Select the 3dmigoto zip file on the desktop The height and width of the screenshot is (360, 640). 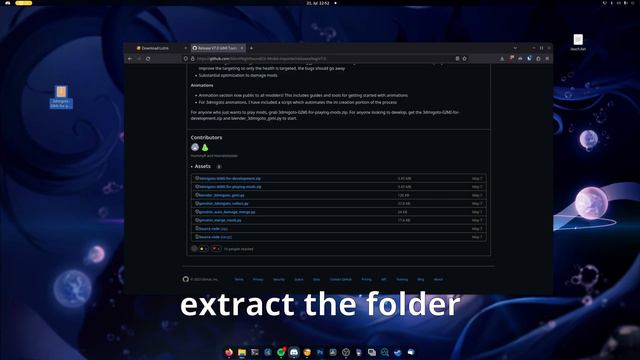click(x=61, y=97)
